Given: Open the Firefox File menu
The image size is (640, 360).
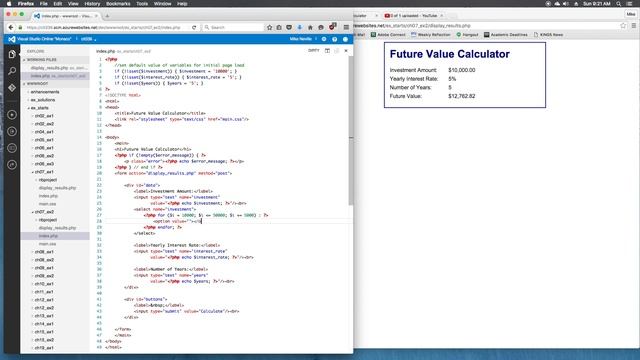Looking at the screenshot, I should click(x=43, y=4).
